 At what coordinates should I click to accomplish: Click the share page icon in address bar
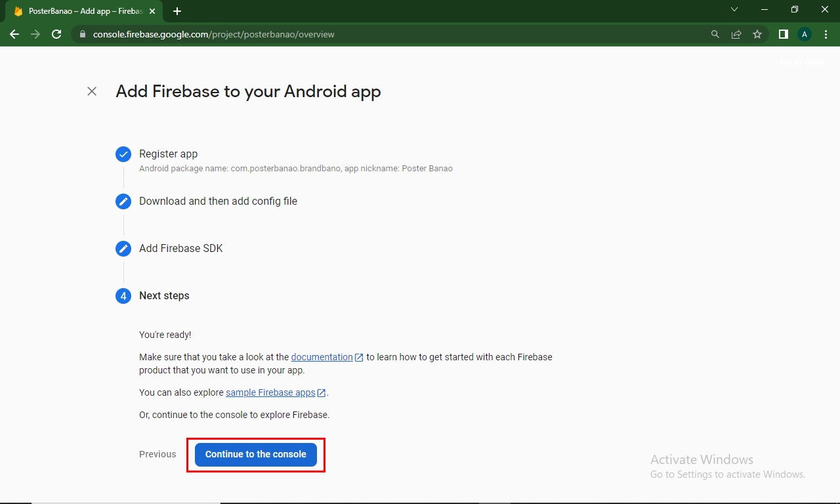(x=736, y=34)
